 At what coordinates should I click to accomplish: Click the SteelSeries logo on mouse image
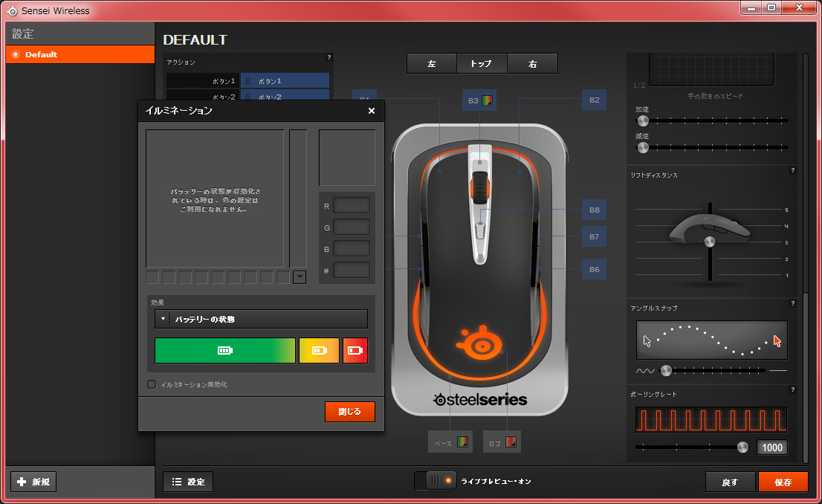tap(479, 344)
